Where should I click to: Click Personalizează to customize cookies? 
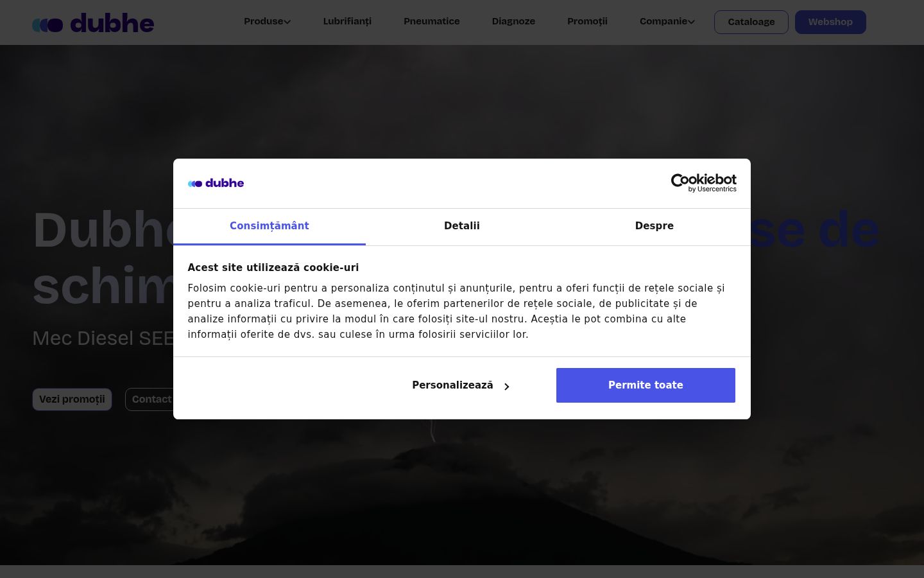[x=461, y=385]
